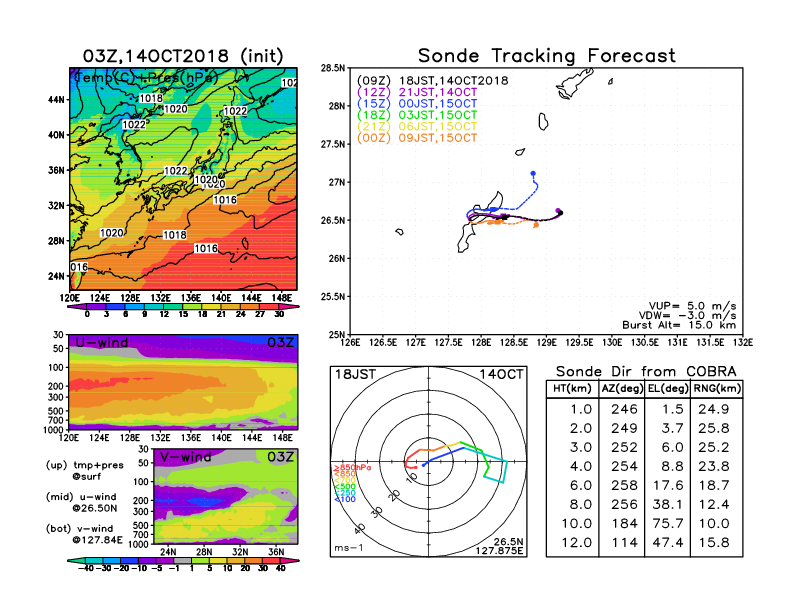Click the blue track endpoint dot near 27N
Image resolution: width=792 pixels, height=612 pixels.
[x=533, y=174]
